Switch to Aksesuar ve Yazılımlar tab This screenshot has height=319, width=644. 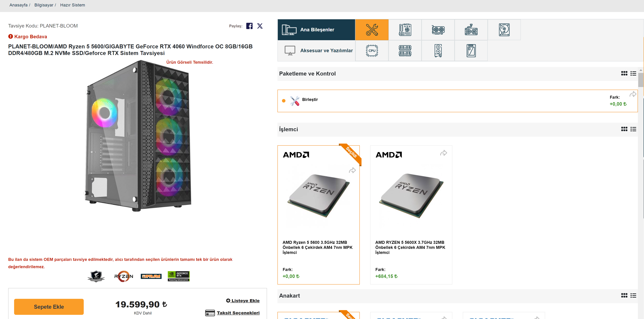point(316,51)
